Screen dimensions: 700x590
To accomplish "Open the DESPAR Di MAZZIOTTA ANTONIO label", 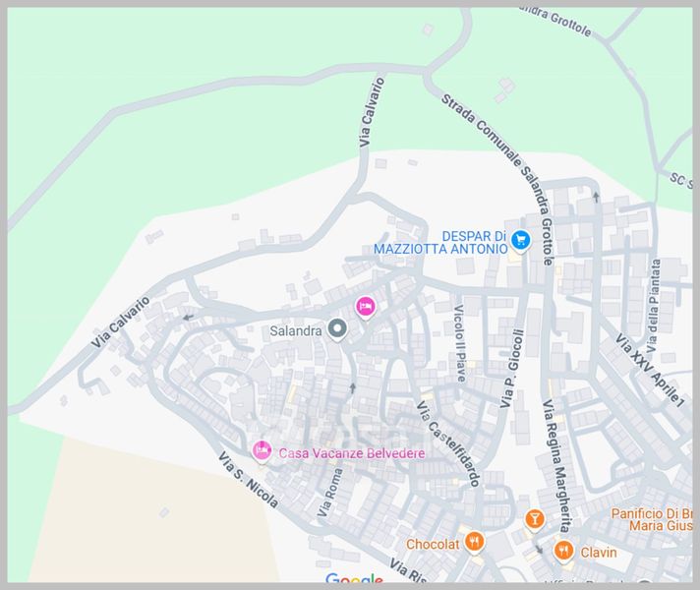I will [x=440, y=243].
